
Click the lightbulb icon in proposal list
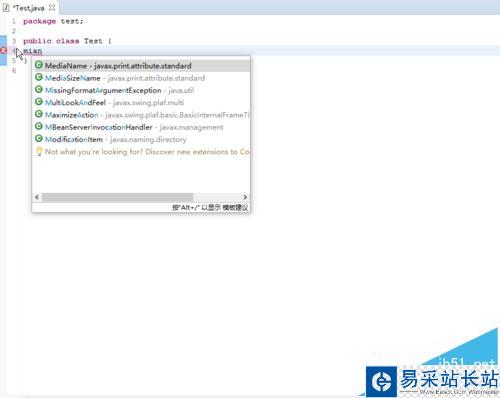39,152
